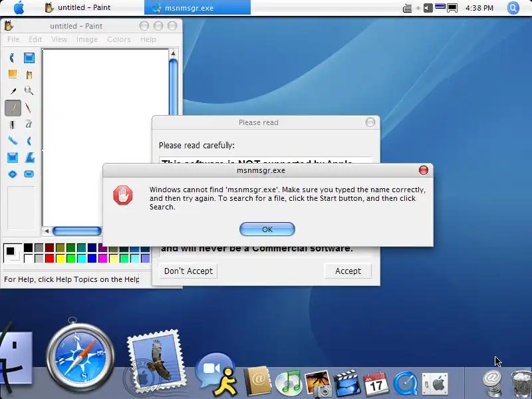Close the msnmsgr.exe error dialog
532x399 pixels.
[x=423, y=170]
